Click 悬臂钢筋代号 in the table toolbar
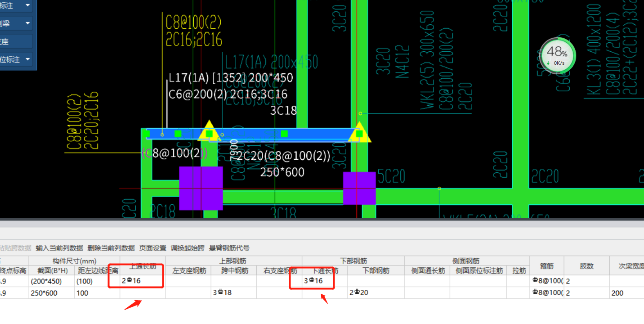 click(x=229, y=248)
